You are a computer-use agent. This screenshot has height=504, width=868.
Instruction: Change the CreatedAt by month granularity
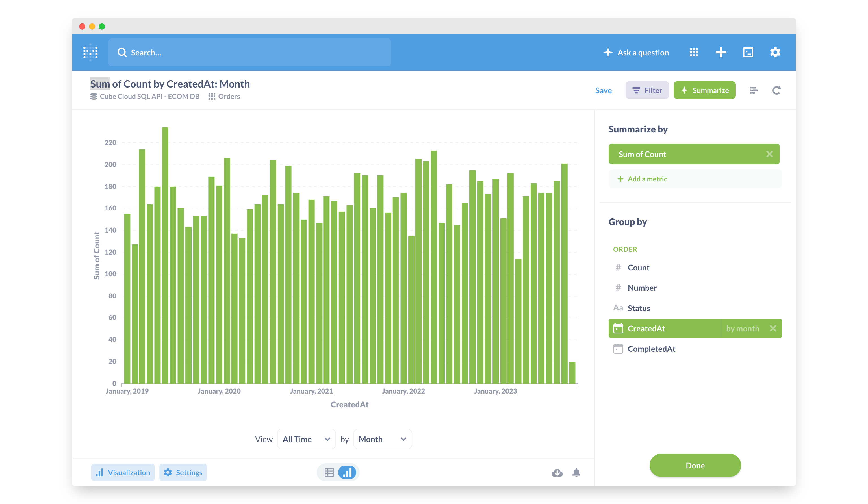[742, 329]
